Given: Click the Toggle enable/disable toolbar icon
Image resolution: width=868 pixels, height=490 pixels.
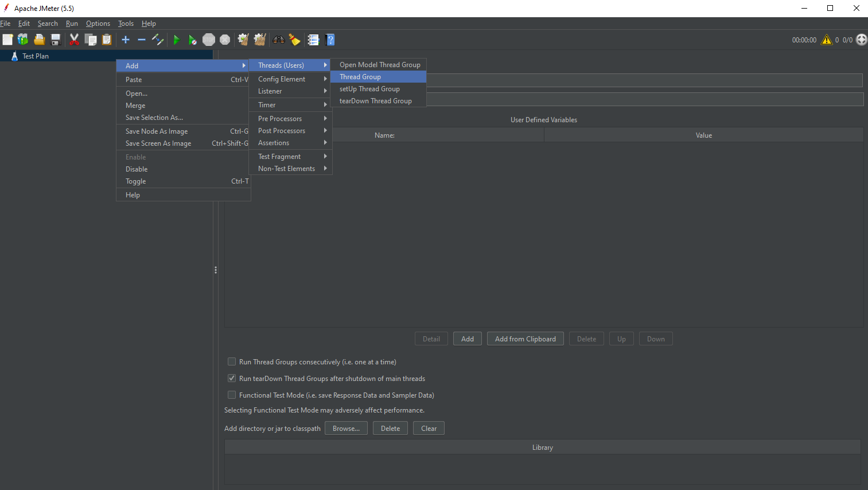Looking at the screenshot, I should coord(158,40).
